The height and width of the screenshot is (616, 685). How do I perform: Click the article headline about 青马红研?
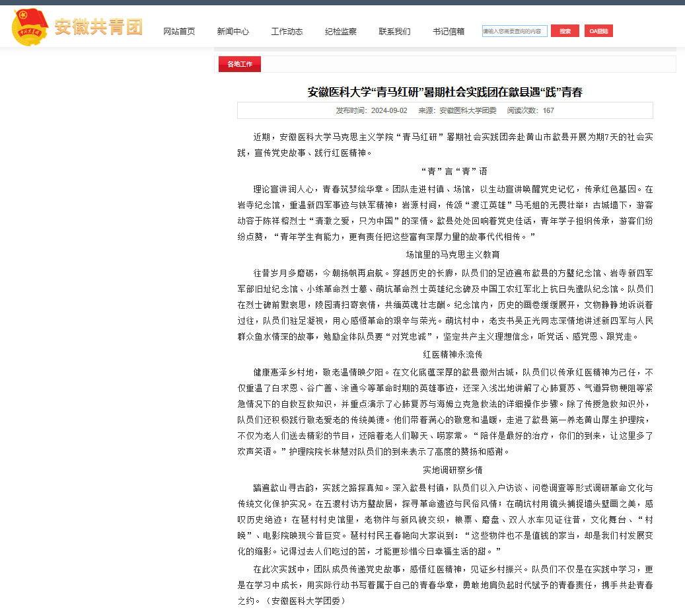click(x=445, y=92)
